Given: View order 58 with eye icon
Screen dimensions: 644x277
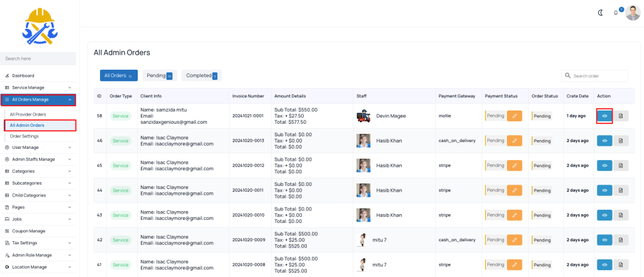Looking at the screenshot, I should tap(604, 116).
